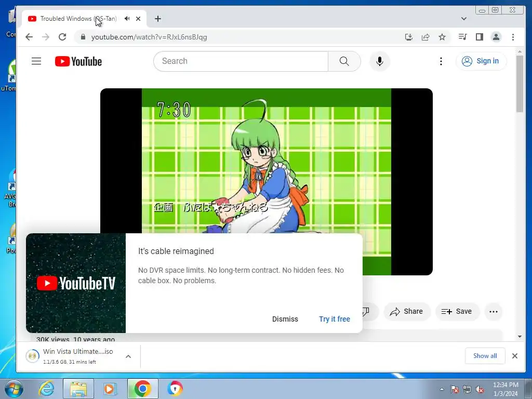View site info via the lock icon
The height and width of the screenshot is (399, 532).
(x=83, y=37)
